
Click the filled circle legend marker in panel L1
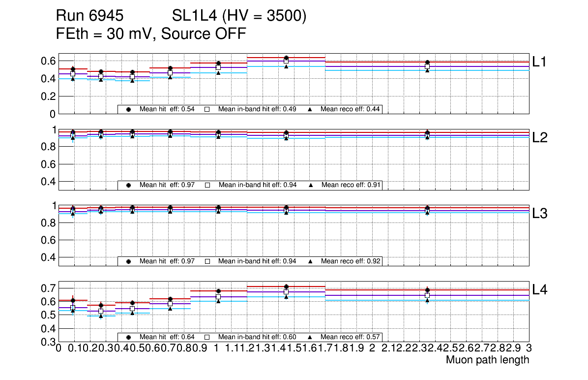[129, 109]
